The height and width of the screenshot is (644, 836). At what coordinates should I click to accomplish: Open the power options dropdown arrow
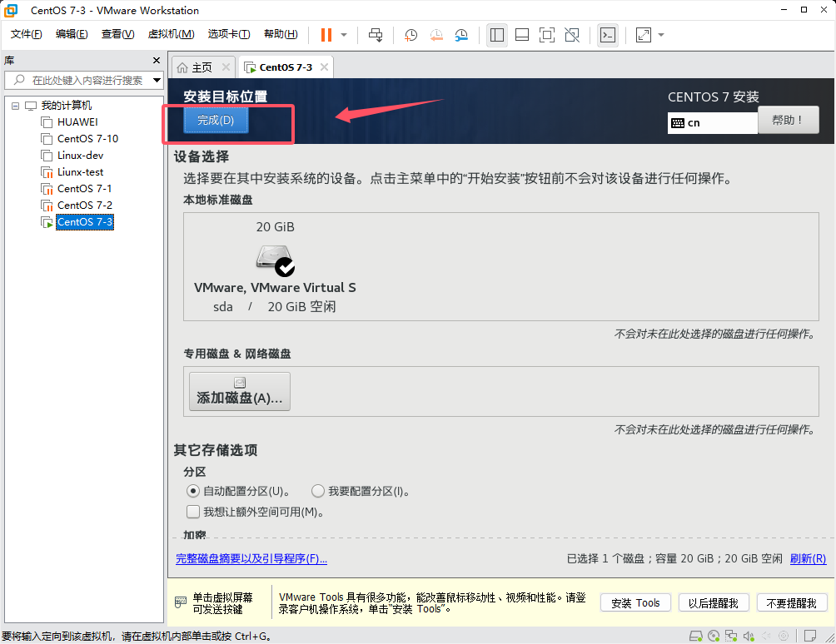click(344, 35)
